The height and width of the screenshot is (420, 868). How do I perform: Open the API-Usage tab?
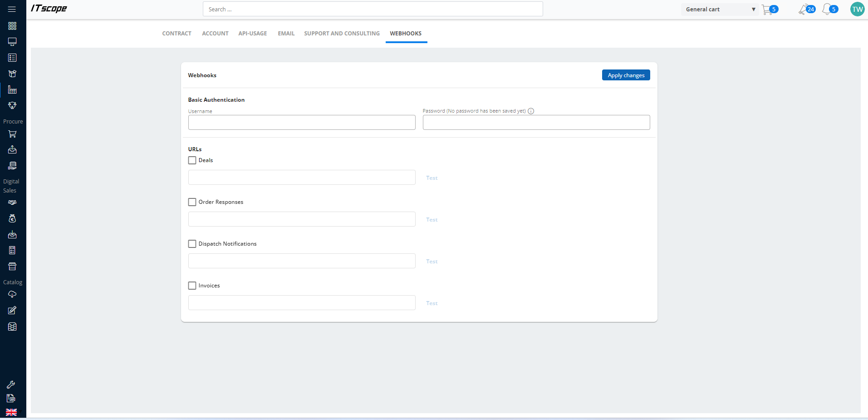[253, 34]
